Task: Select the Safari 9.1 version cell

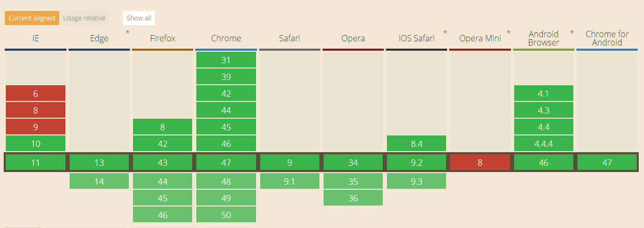Action: click(x=290, y=181)
